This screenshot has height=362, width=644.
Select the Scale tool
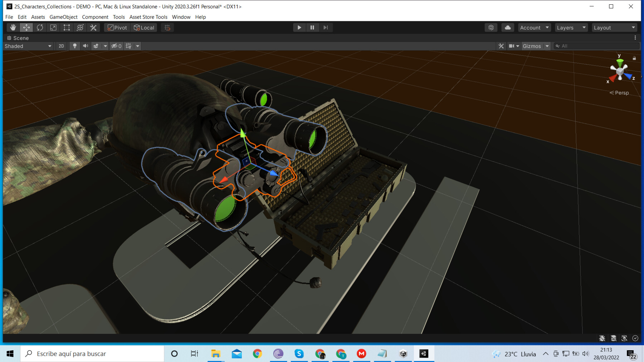(x=53, y=28)
